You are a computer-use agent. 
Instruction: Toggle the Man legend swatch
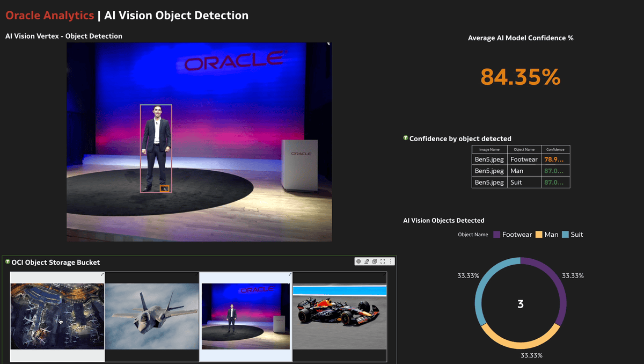pos(538,234)
